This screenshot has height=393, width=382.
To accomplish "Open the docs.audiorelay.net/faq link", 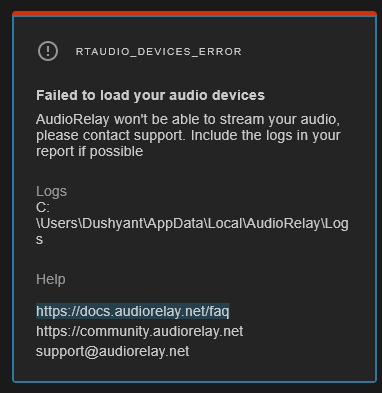I will [x=133, y=311].
